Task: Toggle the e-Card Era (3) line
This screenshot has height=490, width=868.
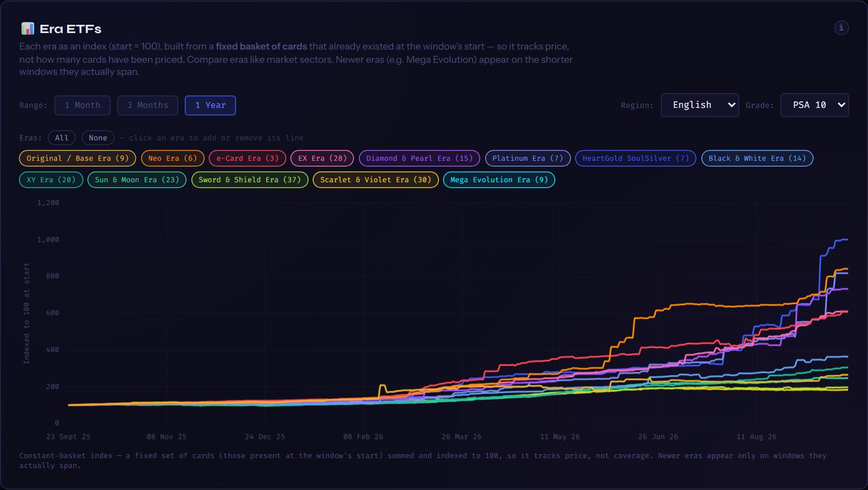Action: click(248, 158)
